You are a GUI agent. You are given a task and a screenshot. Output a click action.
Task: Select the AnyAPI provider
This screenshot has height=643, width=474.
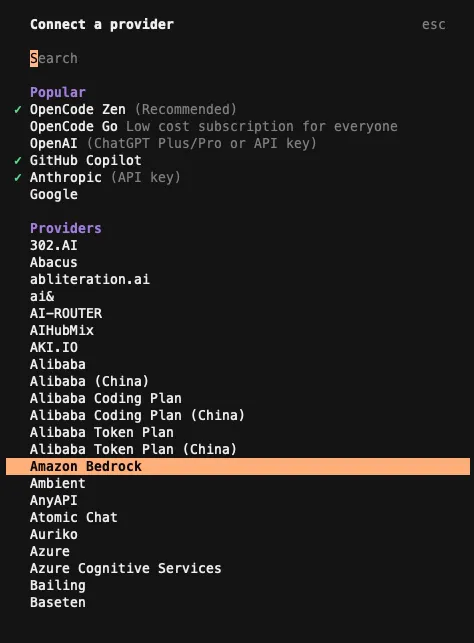point(54,500)
